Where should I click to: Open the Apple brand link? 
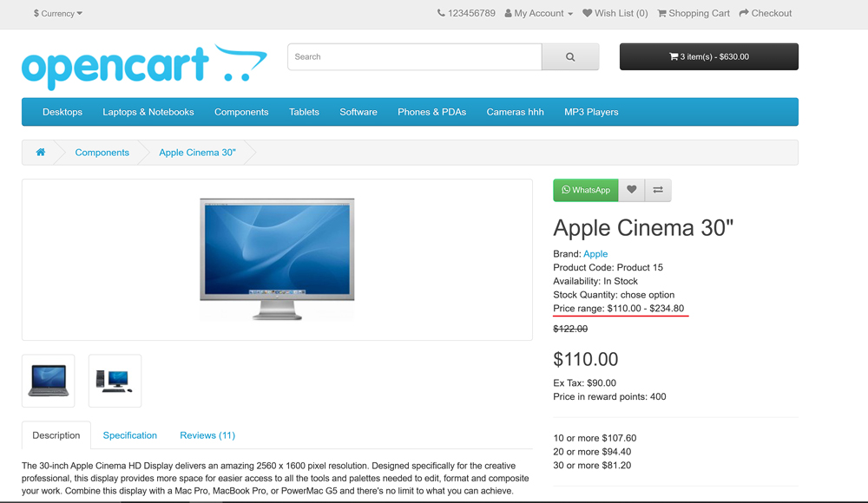[x=595, y=254]
